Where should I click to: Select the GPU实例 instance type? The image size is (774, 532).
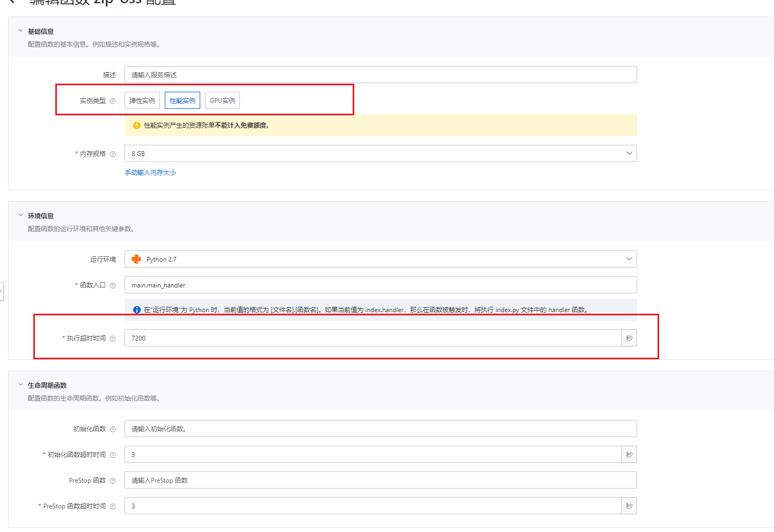pos(222,100)
